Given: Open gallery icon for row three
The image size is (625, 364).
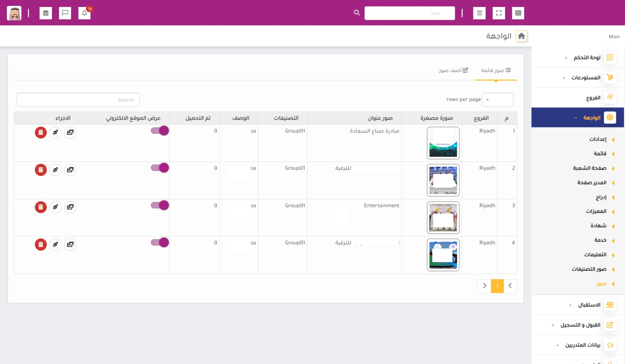Looking at the screenshot, I should [x=70, y=207].
